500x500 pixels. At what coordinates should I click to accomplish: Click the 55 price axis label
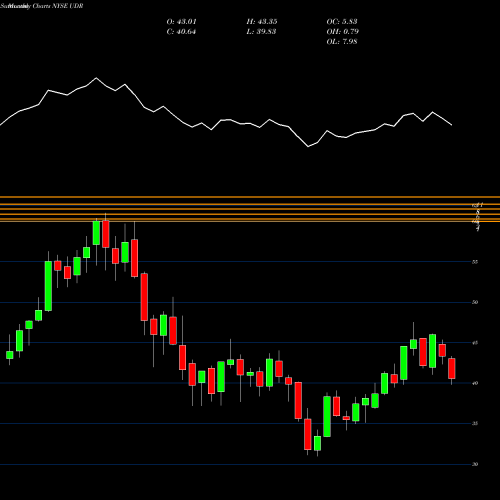coord(475,262)
